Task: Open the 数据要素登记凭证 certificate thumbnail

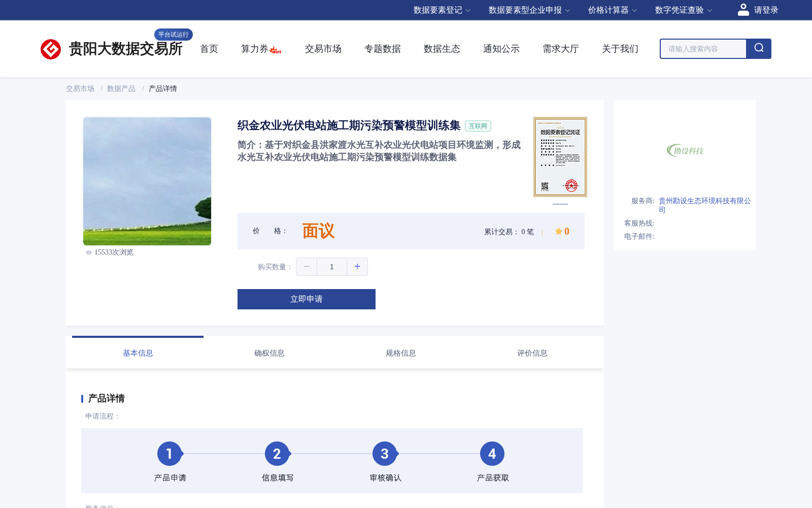Action: [x=560, y=157]
